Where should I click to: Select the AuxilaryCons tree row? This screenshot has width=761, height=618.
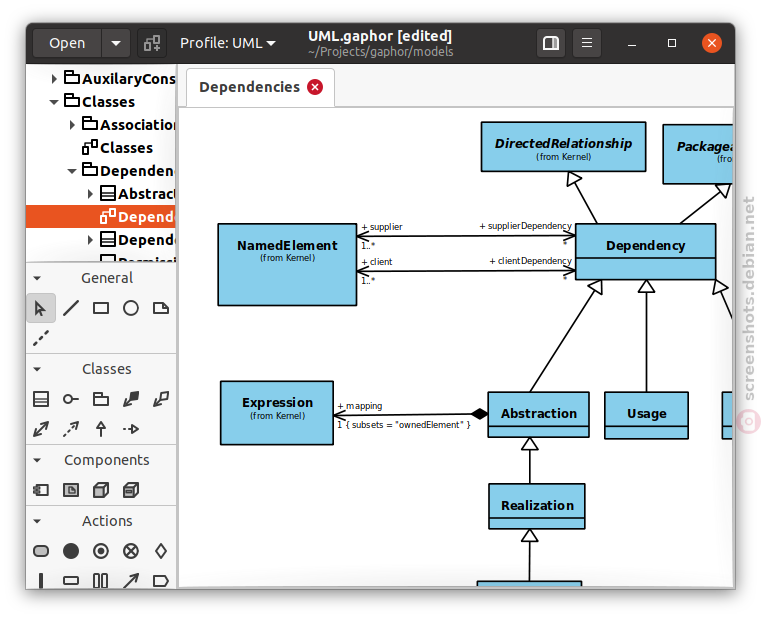(101, 79)
